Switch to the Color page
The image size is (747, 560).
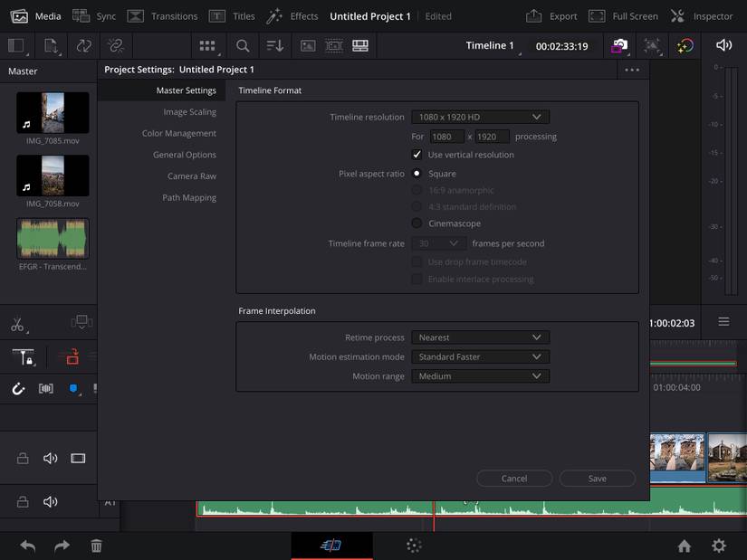tap(414, 546)
